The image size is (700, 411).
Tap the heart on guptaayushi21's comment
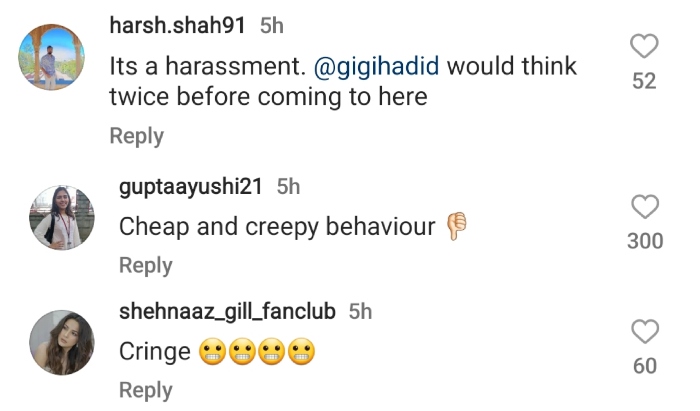pyautogui.click(x=645, y=206)
